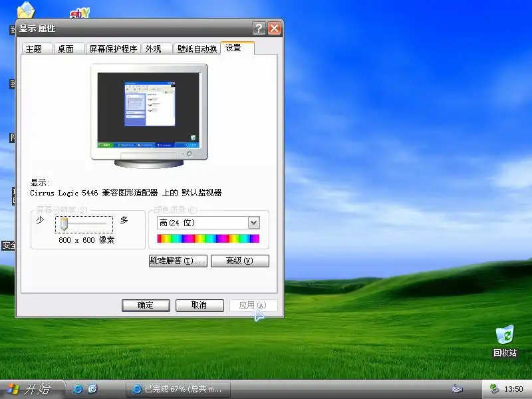The width and height of the screenshot is (532, 399).
Task: Open the color quality dropdown arrow
Action: click(x=254, y=223)
